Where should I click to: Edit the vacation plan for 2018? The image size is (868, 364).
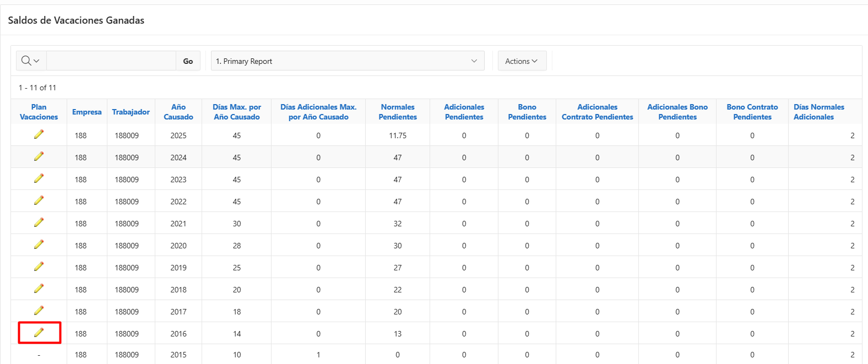tap(39, 289)
